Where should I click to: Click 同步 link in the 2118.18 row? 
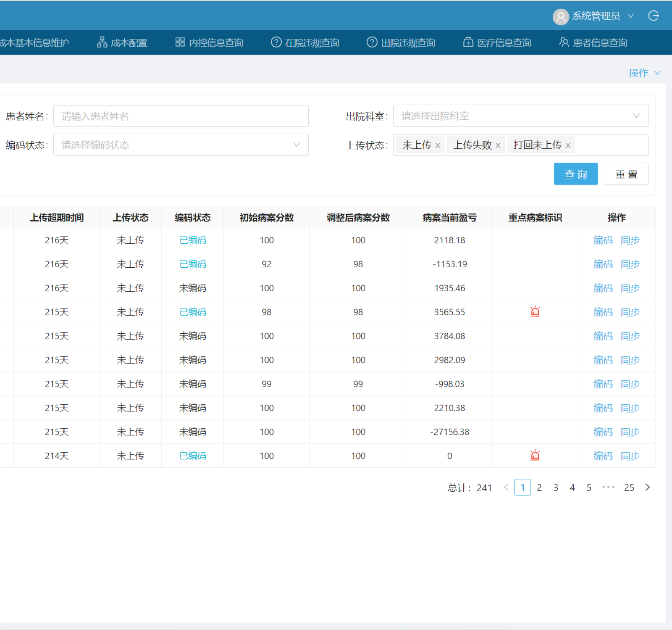(630, 240)
